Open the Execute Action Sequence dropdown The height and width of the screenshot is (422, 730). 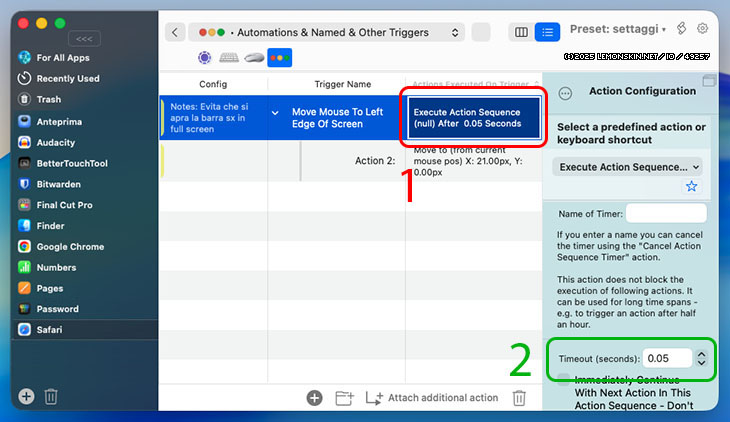click(x=627, y=167)
